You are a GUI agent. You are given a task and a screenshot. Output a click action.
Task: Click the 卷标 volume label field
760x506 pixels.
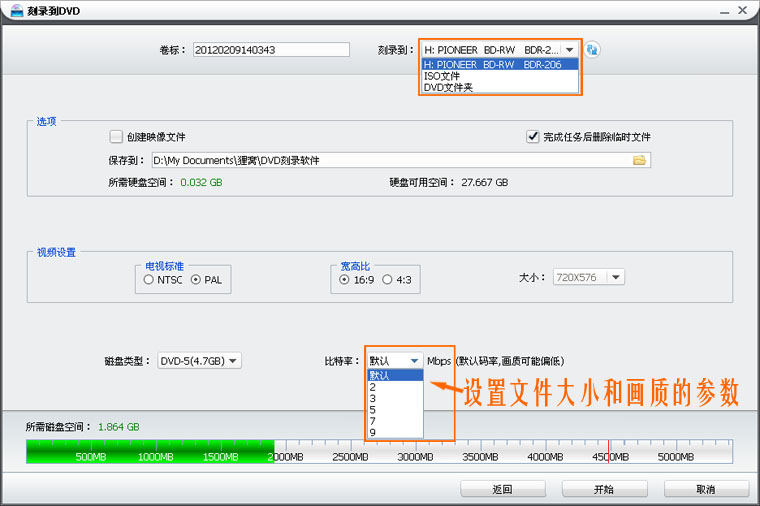pos(271,49)
